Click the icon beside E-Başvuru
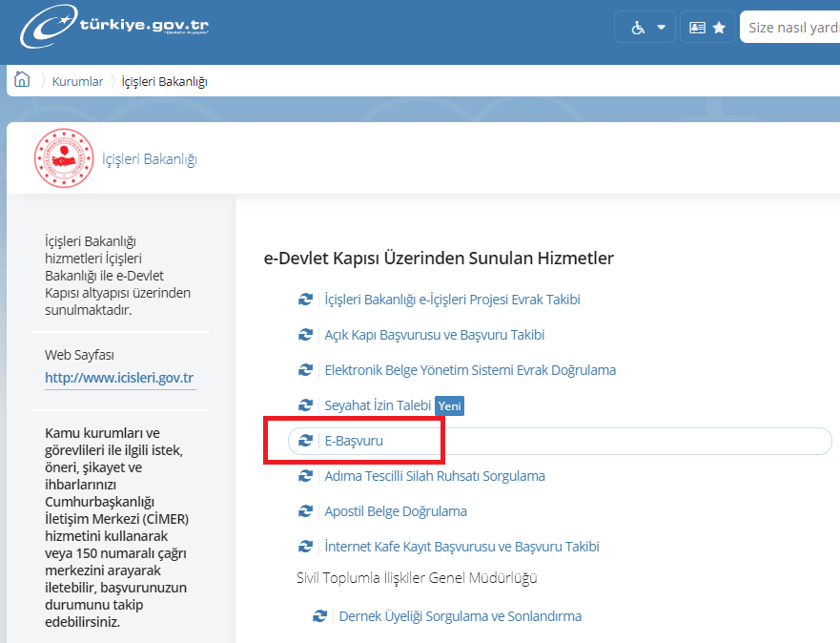840x643 pixels. click(305, 441)
